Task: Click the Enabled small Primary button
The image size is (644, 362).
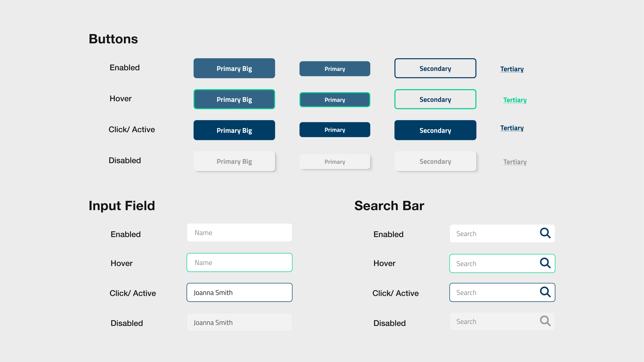Action: pyautogui.click(x=335, y=69)
